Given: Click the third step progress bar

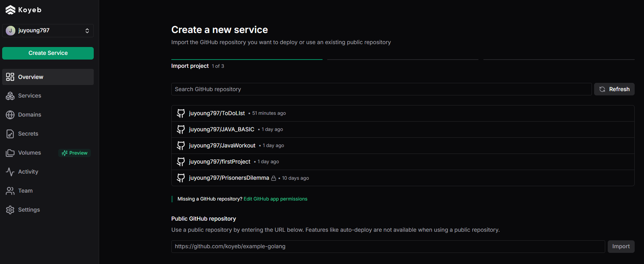Looking at the screenshot, I should click(x=559, y=60).
